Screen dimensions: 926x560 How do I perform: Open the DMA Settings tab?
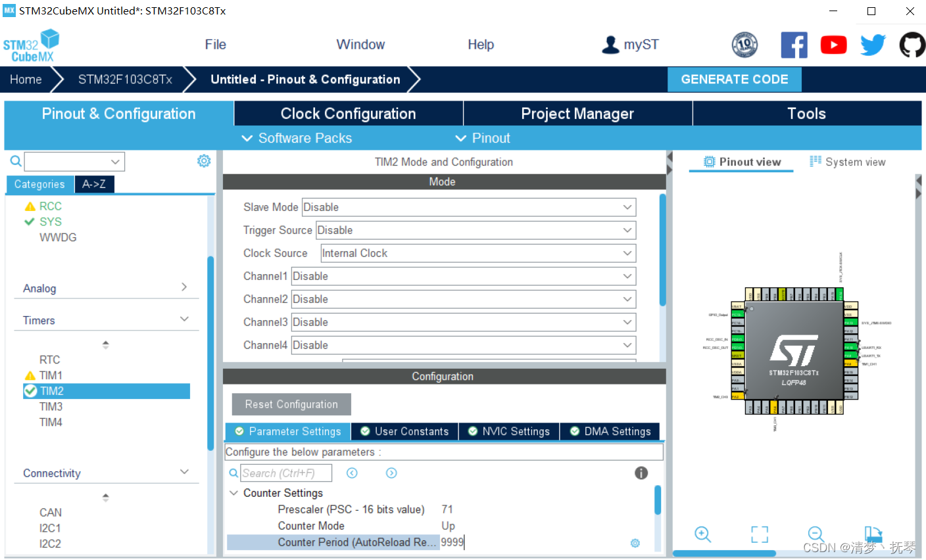tap(610, 431)
